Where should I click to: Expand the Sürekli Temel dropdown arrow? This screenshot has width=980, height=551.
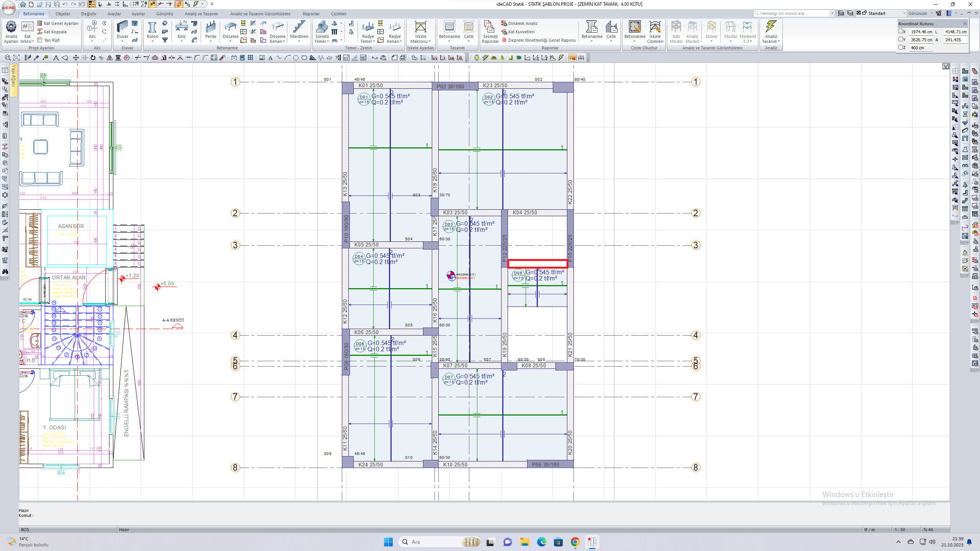point(328,41)
